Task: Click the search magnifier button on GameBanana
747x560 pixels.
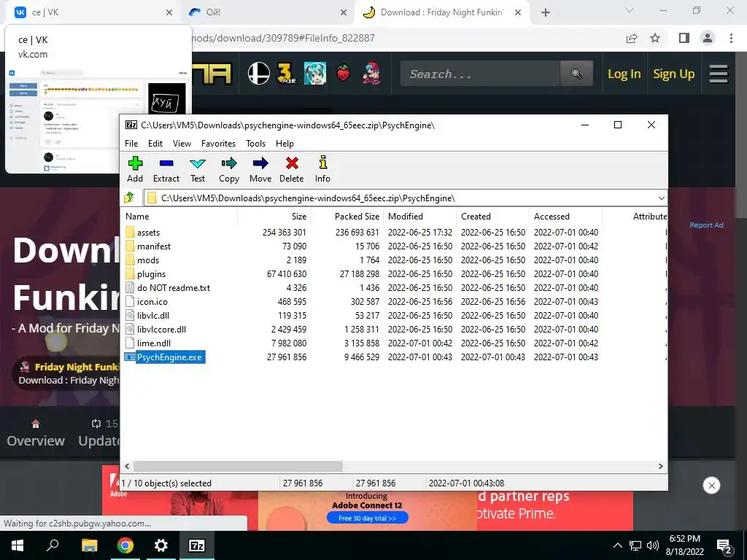Action: click(x=576, y=74)
